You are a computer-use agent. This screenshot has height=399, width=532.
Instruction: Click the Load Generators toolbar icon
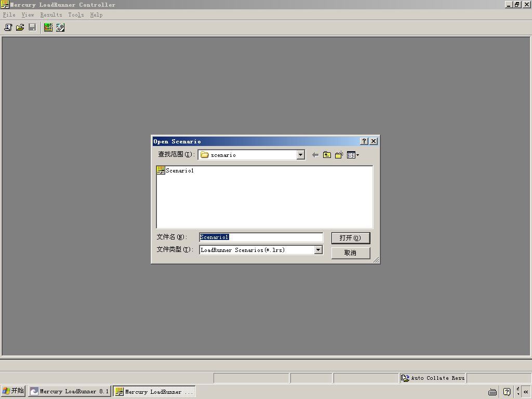tap(48, 28)
